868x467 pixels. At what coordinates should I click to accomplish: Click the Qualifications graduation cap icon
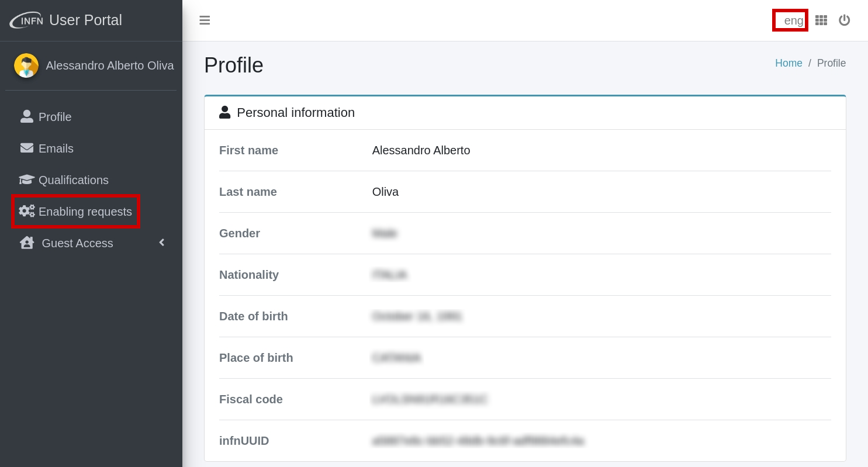pyautogui.click(x=27, y=179)
